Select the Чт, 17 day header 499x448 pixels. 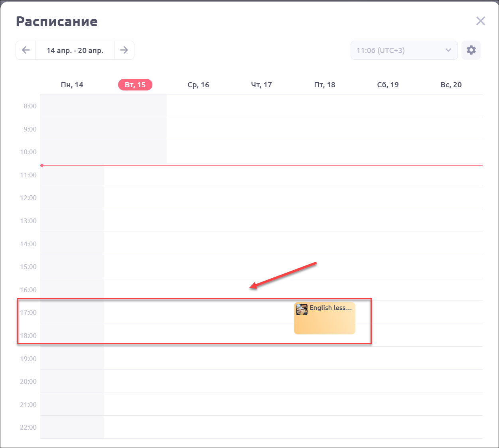tap(261, 85)
